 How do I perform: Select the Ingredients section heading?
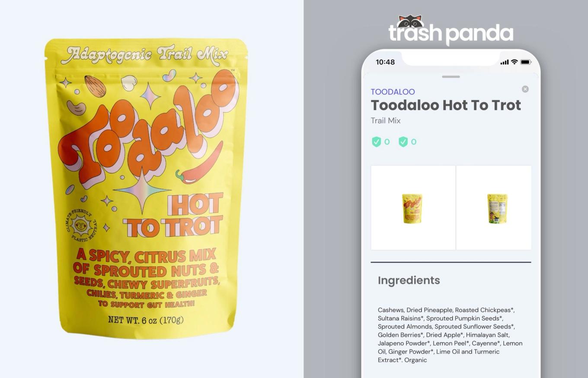coord(409,280)
